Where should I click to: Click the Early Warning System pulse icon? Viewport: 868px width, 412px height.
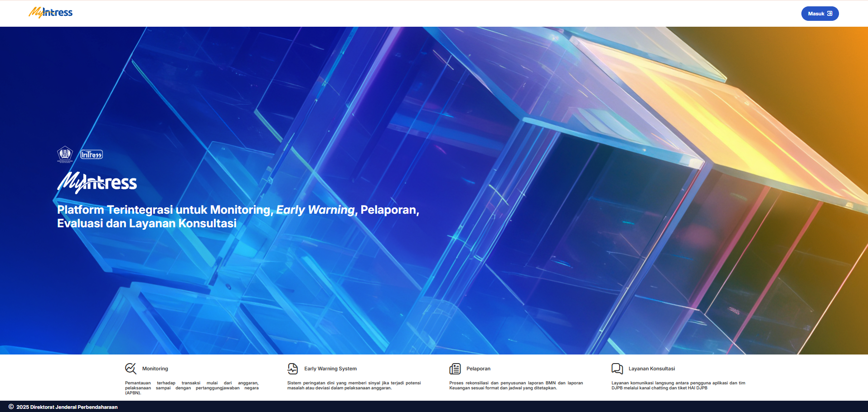pyautogui.click(x=293, y=369)
